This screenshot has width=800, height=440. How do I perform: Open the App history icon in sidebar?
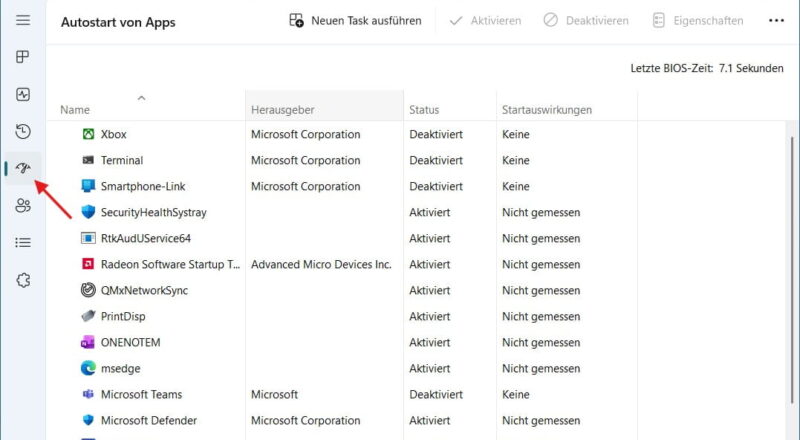click(x=23, y=131)
